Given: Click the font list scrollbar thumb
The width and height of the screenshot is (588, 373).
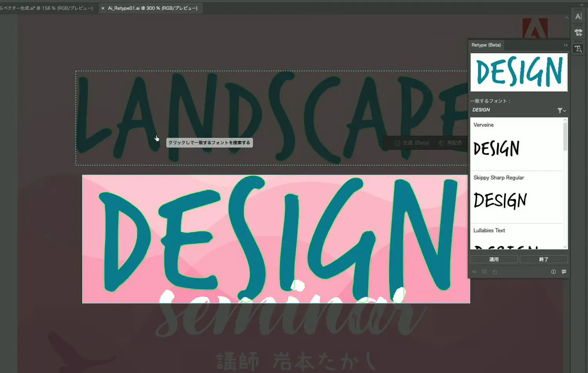Looking at the screenshot, I should tap(565, 137).
